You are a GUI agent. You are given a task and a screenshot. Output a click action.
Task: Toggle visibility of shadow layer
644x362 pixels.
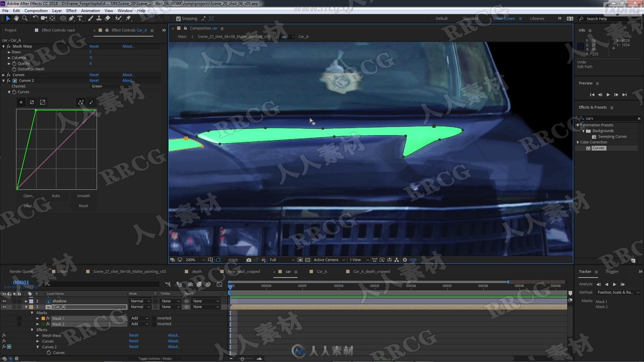(4, 301)
